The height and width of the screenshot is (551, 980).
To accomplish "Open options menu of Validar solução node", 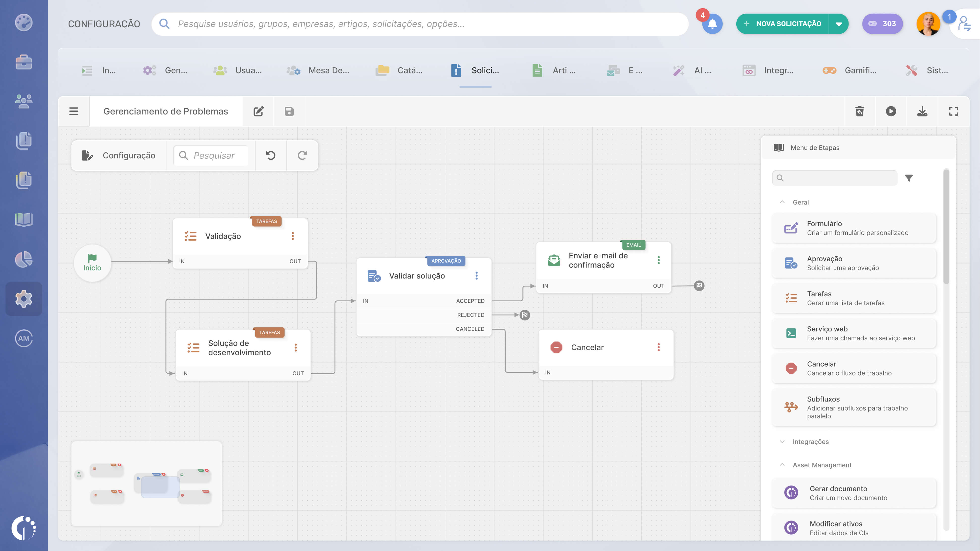I will (x=476, y=275).
